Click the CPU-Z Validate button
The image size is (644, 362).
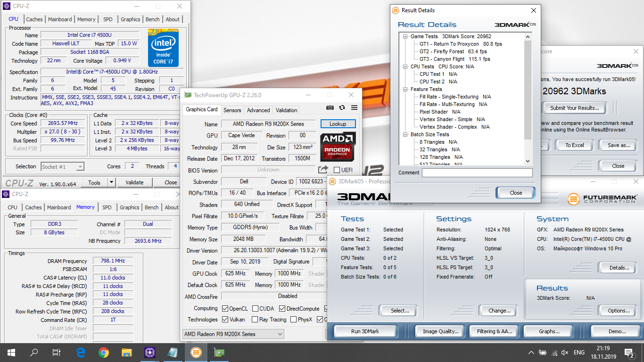click(x=134, y=182)
